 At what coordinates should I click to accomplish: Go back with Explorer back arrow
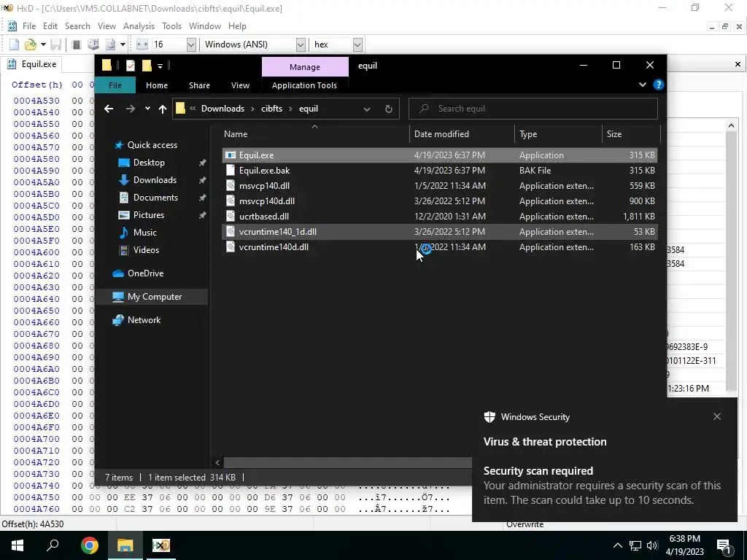(x=109, y=109)
